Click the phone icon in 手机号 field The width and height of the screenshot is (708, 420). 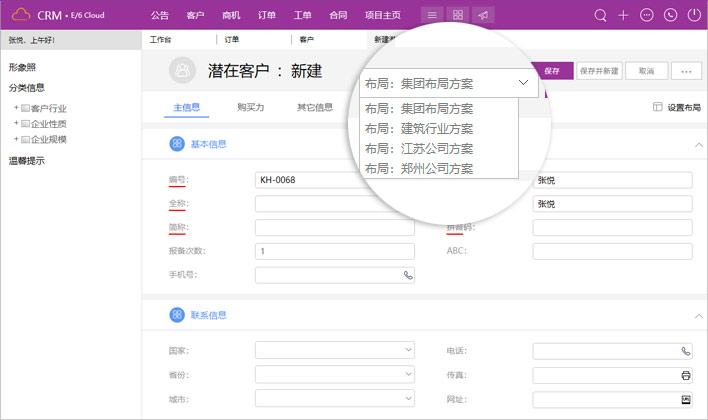tap(407, 274)
